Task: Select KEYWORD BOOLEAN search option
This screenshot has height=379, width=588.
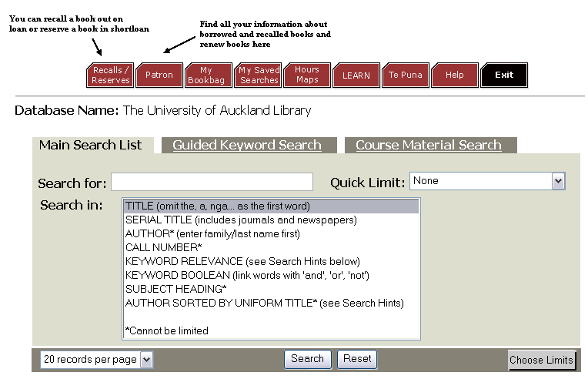Action: [x=271, y=276]
